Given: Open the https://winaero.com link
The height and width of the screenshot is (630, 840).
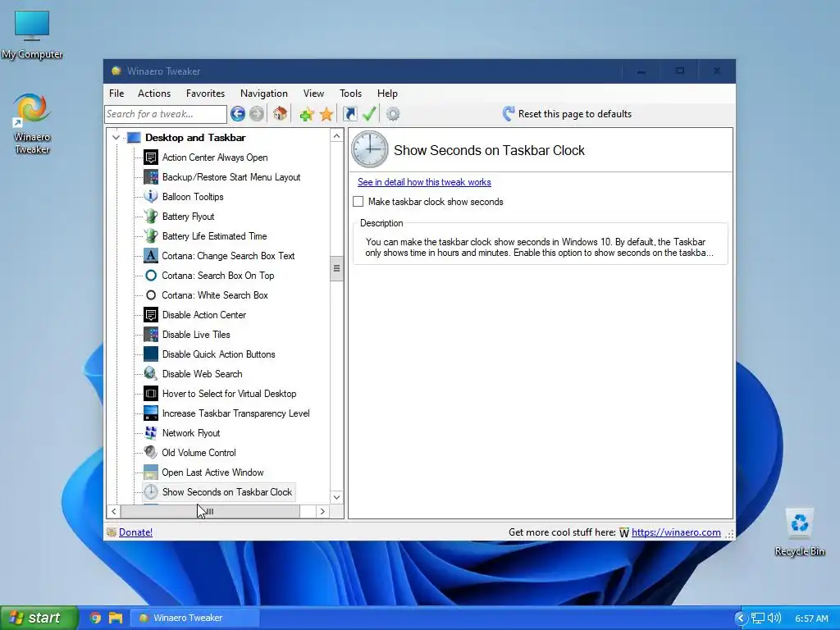Looking at the screenshot, I should (676, 532).
